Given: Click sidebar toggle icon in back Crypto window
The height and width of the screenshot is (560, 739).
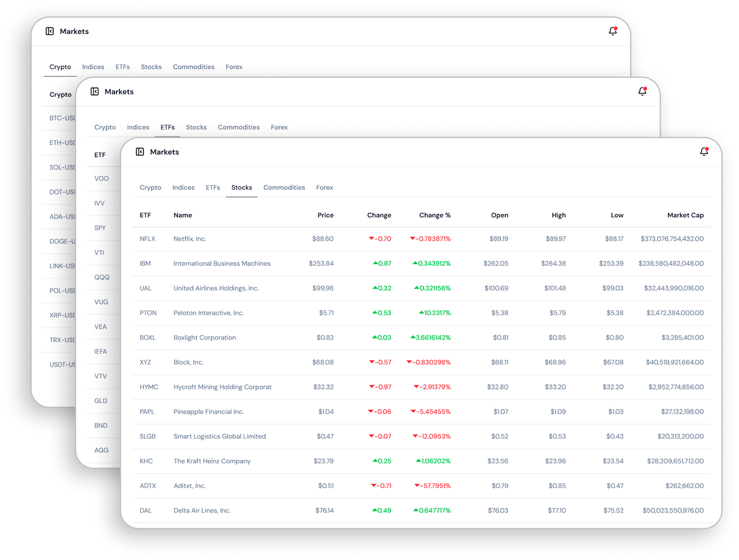Looking at the screenshot, I should pyautogui.click(x=50, y=31).
